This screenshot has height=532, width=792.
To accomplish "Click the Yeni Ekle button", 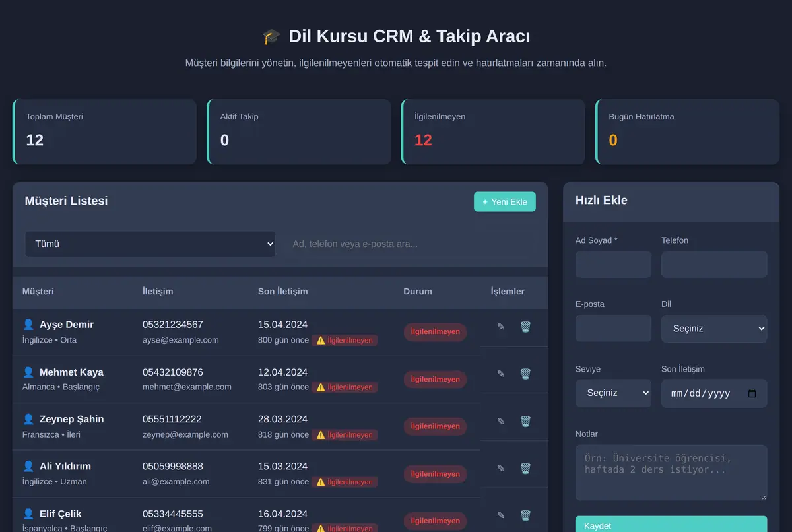I will coord(505,201).
